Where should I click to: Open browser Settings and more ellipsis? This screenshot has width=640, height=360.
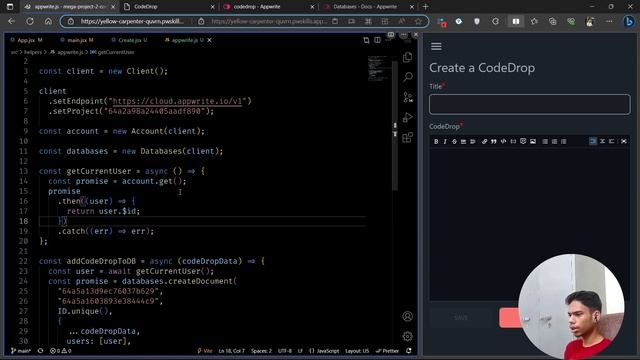(609, 21)
